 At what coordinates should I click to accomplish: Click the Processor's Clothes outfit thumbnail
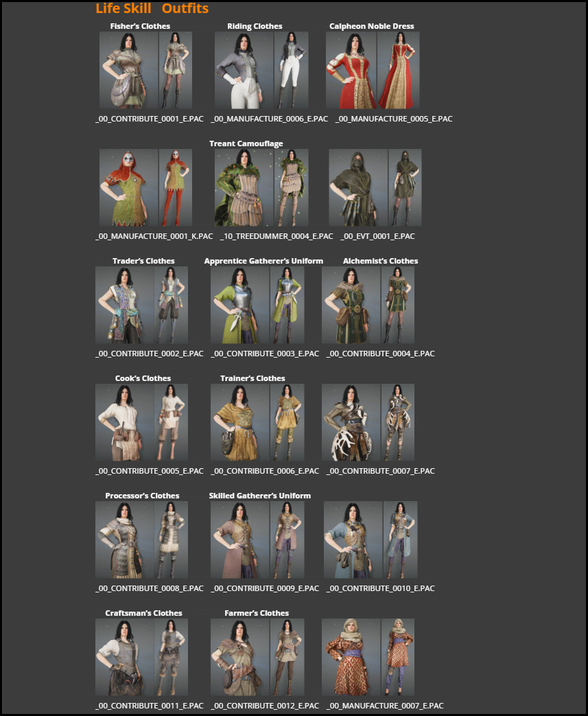pyautogui.click(x=141, y=540)
